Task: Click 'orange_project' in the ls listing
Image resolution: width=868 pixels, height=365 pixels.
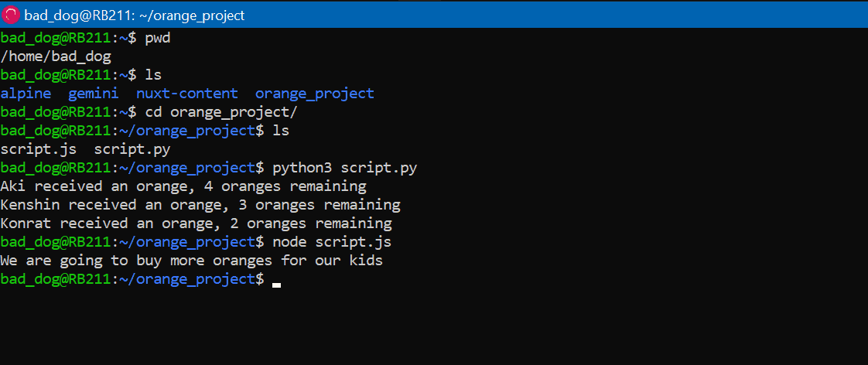Action: coord(314,94)
